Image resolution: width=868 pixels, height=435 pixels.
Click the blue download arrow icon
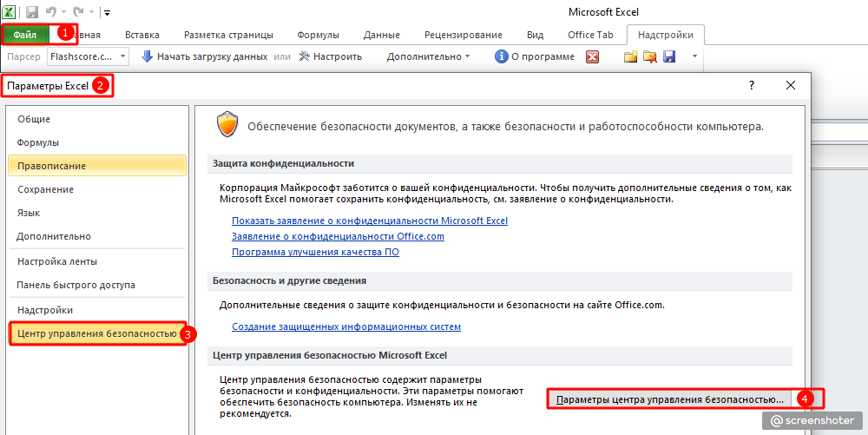[147, 56]
